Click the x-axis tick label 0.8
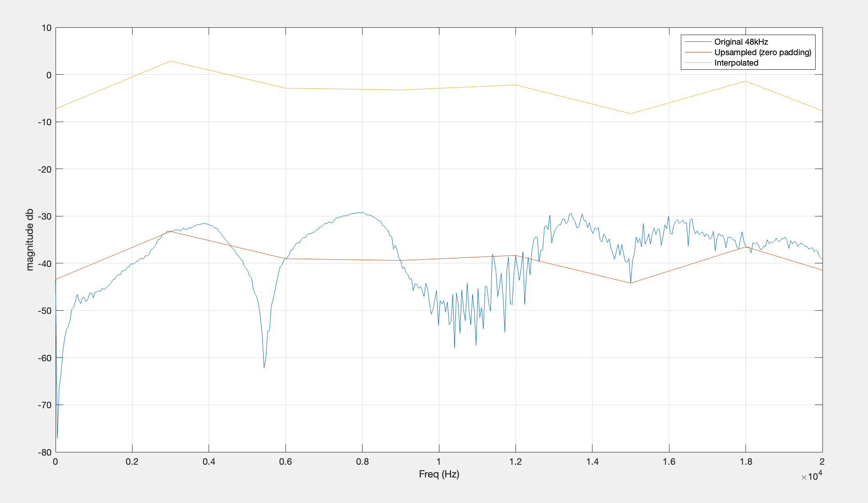Viewport: 868px width, 503px height. [x=363, y=462]
